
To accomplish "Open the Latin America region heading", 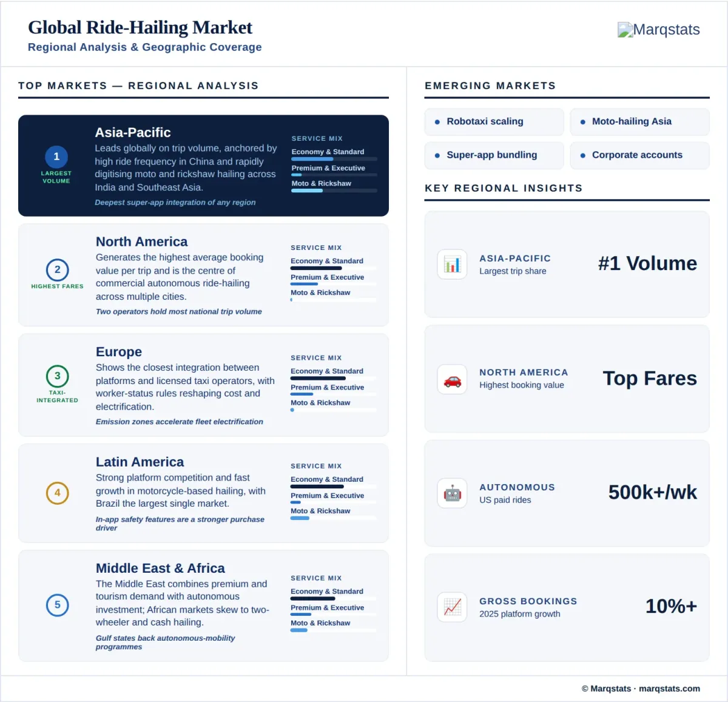I will pyautogui.click(x=140, y=462).
